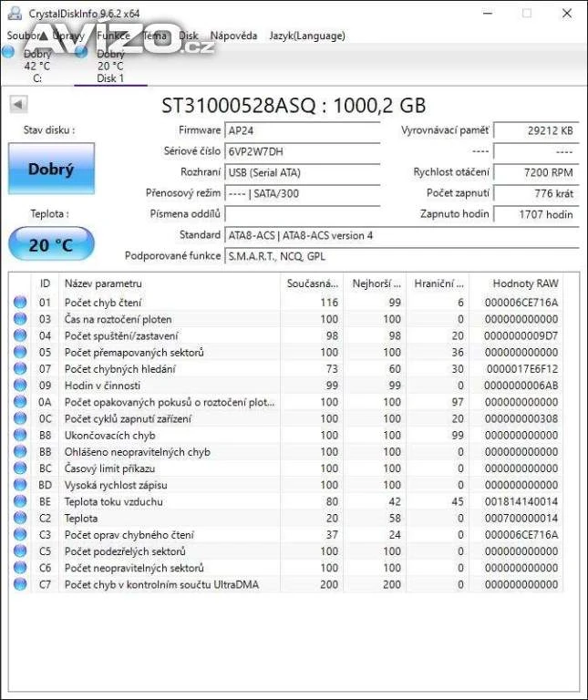Click status orb for ID B8 end-to-end errors

[20, 435]
